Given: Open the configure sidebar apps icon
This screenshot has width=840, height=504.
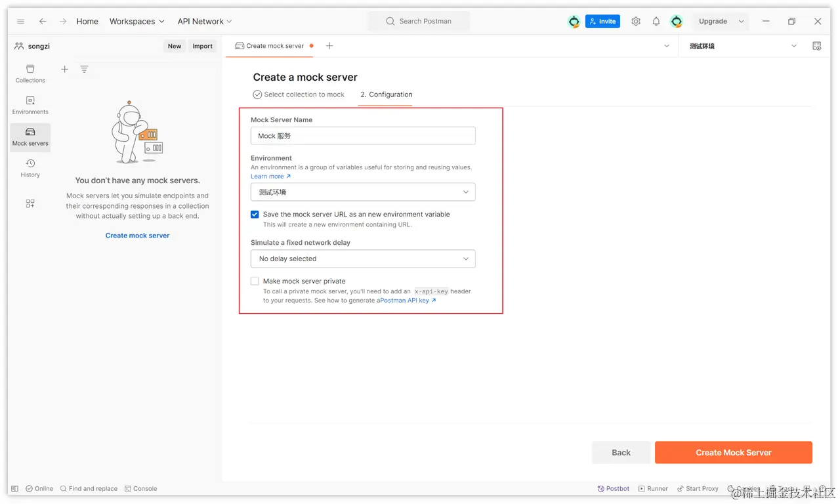Looking at the screenshot, I should click(x=30, y=203).
